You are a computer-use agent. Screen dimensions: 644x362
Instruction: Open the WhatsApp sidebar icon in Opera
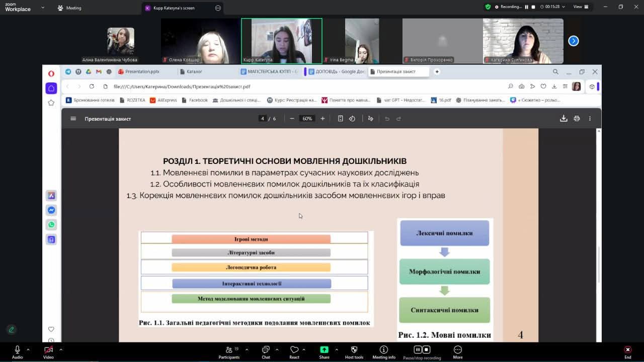point(51,225)
